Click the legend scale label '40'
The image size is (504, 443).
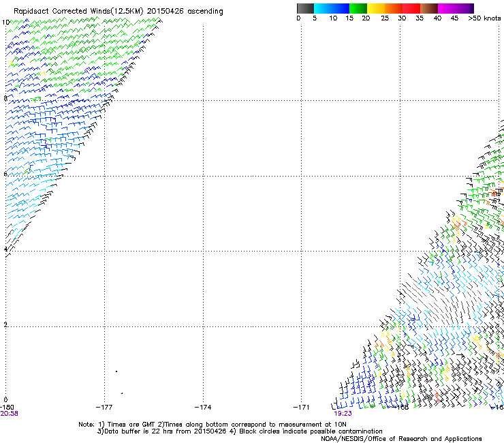(437, 18)
